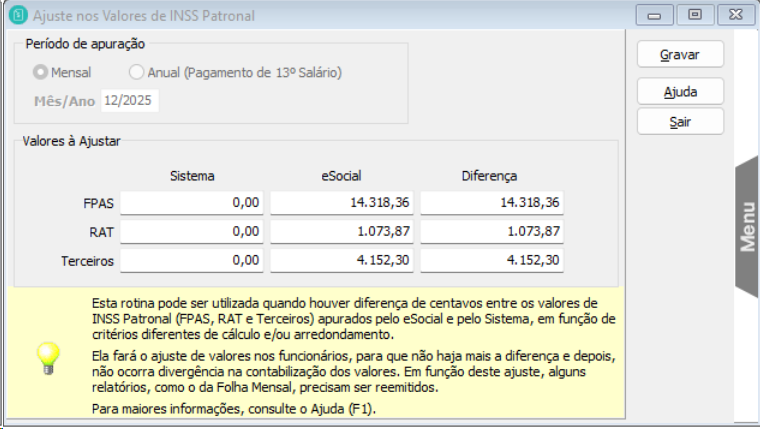760x429 pixels.
Task: Minimize the Ajuste nos Valores window
Action: tap(655, 15)
